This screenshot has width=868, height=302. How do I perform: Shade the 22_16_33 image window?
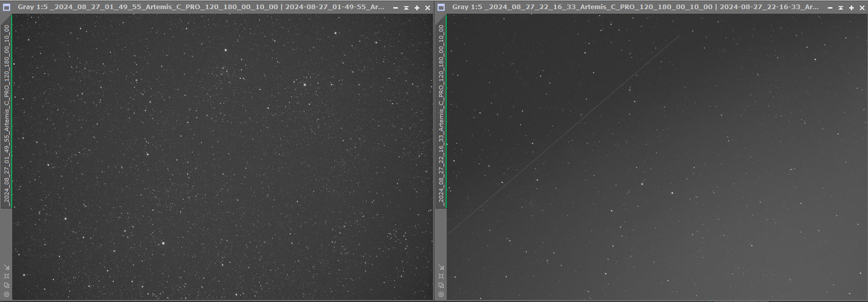(841, 8)
